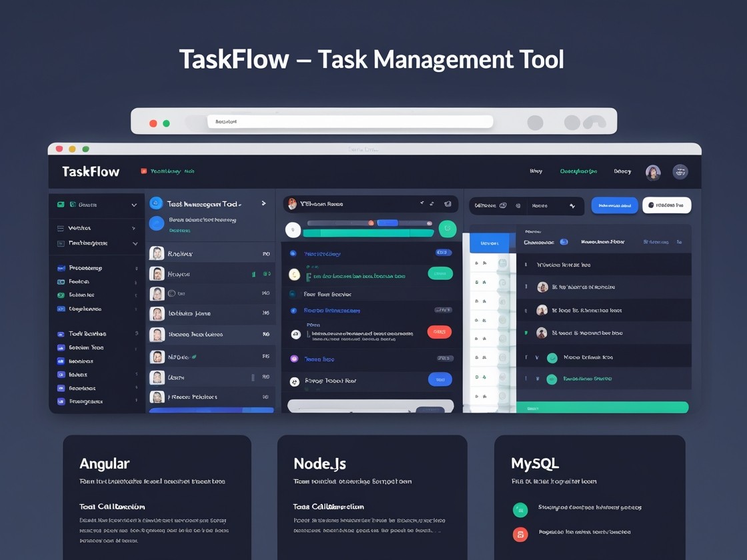Click the first gray circle after the browser address field
The image size is (747, 560).
(535, 123)
